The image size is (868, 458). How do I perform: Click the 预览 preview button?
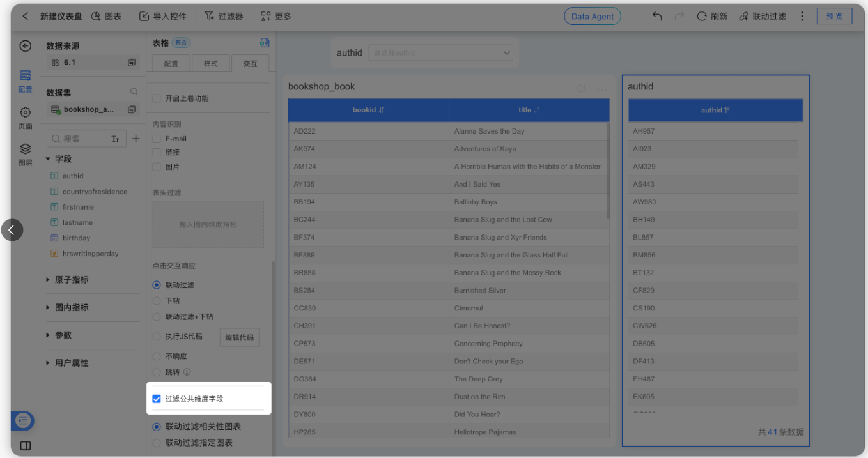834,16
